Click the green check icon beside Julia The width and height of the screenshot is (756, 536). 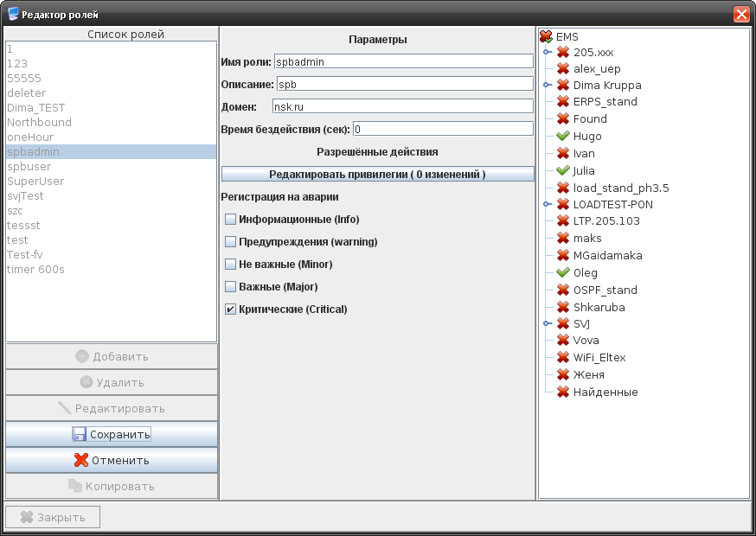(562, 171)
